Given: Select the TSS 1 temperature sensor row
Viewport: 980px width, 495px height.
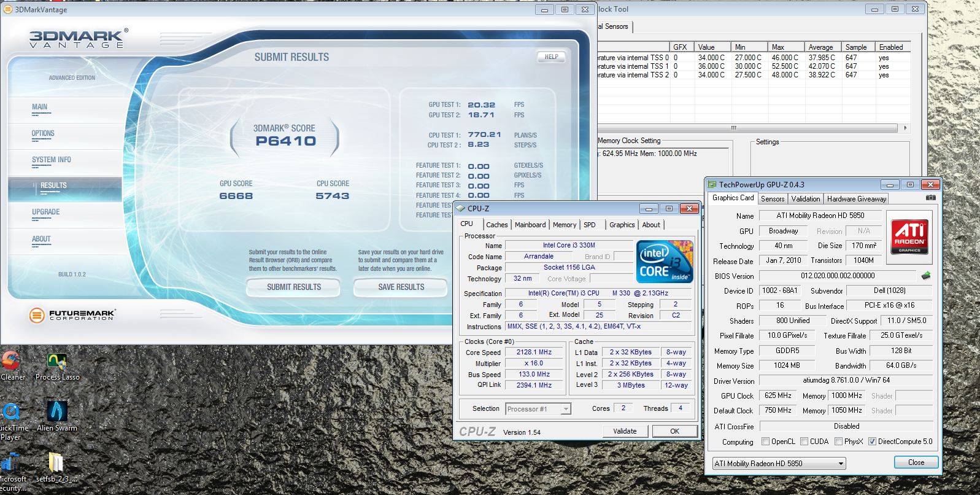Looking at the screenshot, I should click(x=754, y=66).
